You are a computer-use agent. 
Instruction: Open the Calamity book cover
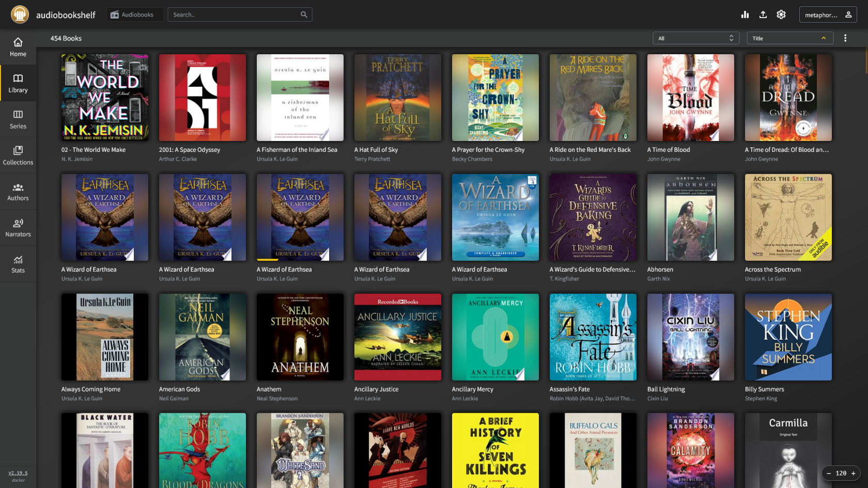pos(691,450)
